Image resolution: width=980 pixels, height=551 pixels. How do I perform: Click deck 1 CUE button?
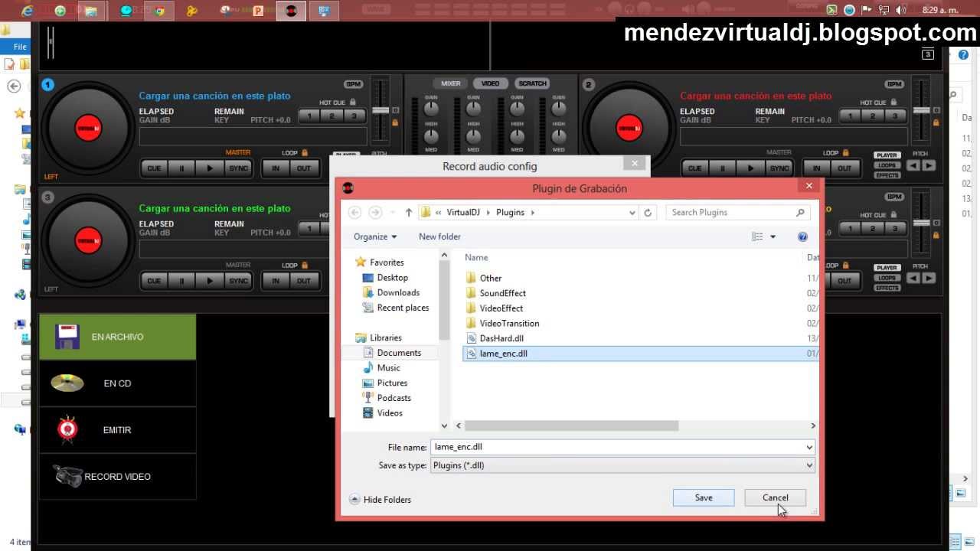(x=154, y=168)
